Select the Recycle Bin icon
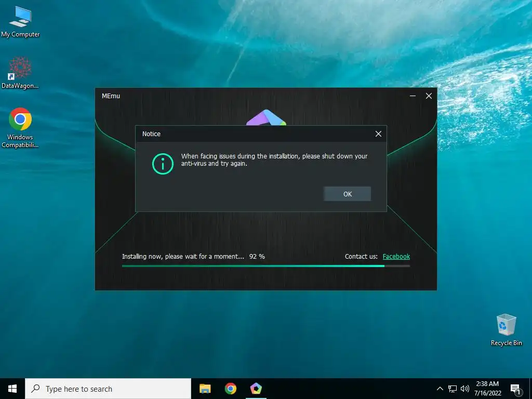 click(506, 330)
